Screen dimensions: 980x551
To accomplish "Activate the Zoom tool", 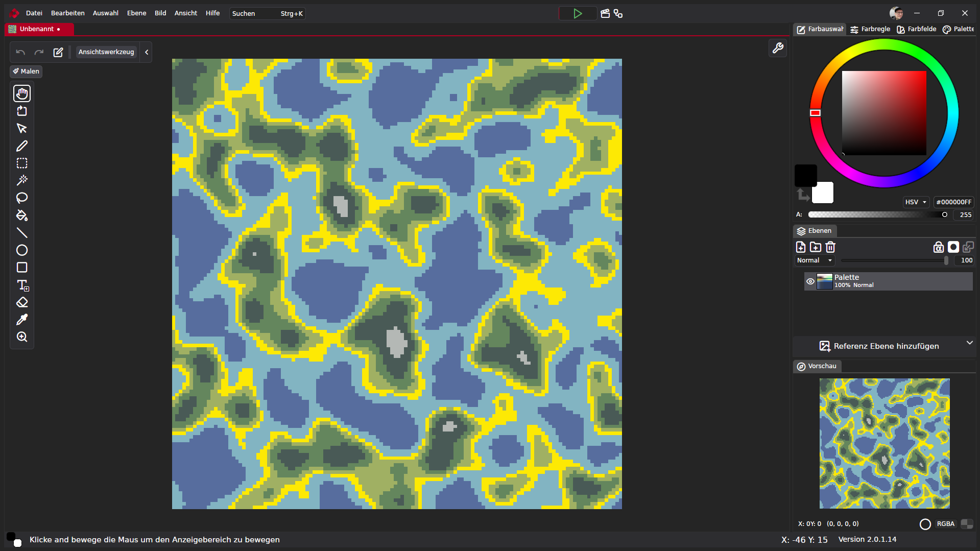I will [21, 337].
